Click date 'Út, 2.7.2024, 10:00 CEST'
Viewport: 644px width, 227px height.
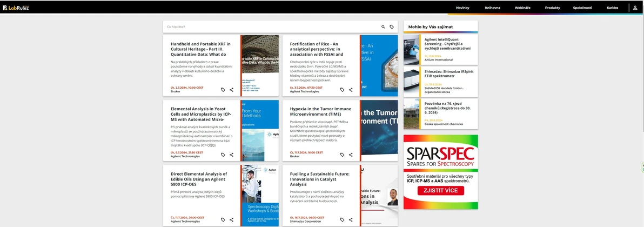click(187, 88)
